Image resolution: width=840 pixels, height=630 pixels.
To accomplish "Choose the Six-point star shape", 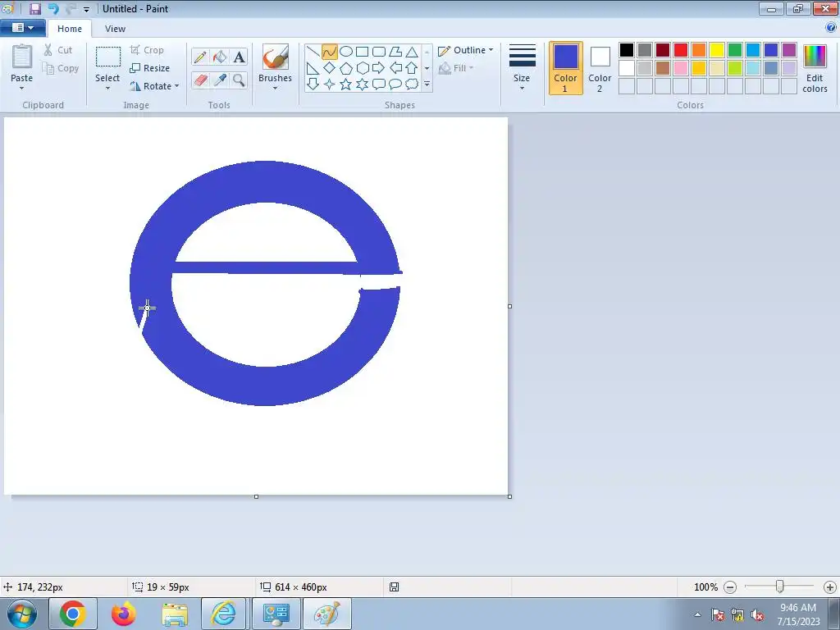I will pyautogui.click(x=362, y=84).
